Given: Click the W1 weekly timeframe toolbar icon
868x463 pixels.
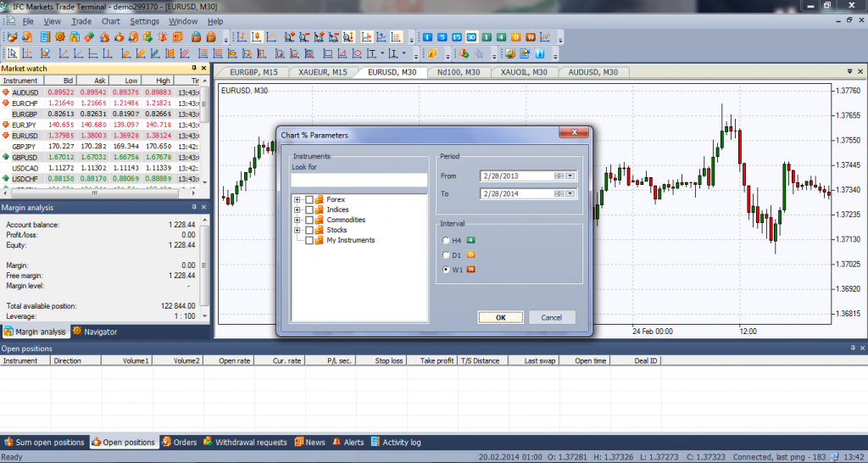Looking at the screenshot, I should pyautogui.click(x=530, y=37).
